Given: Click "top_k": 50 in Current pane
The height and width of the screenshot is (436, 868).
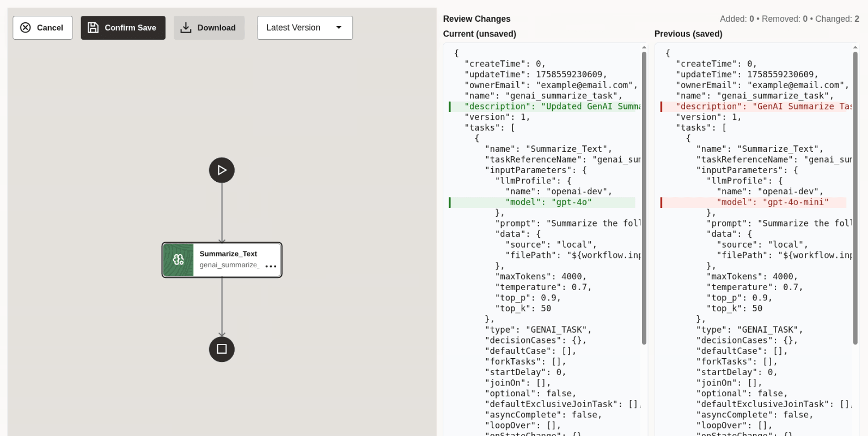Looking at the screenshot, I should [523, 309].
